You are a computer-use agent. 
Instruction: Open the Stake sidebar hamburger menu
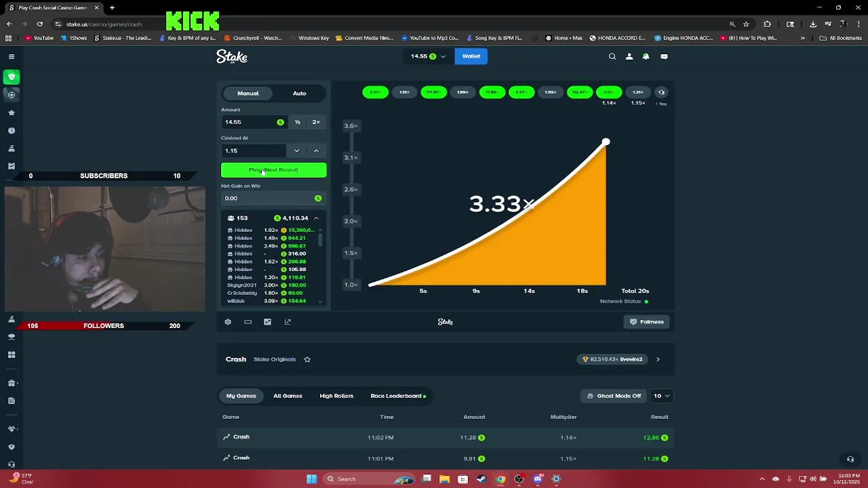click(12, 56)
